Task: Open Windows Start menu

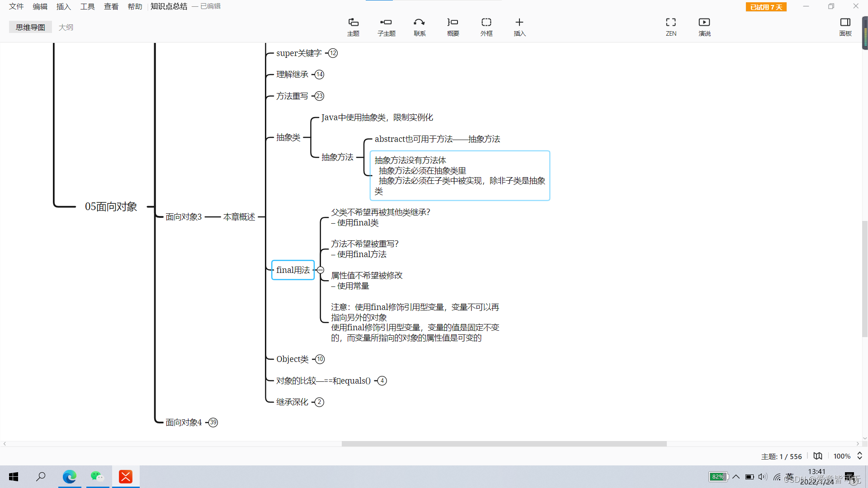Action: tap(14, 477)
